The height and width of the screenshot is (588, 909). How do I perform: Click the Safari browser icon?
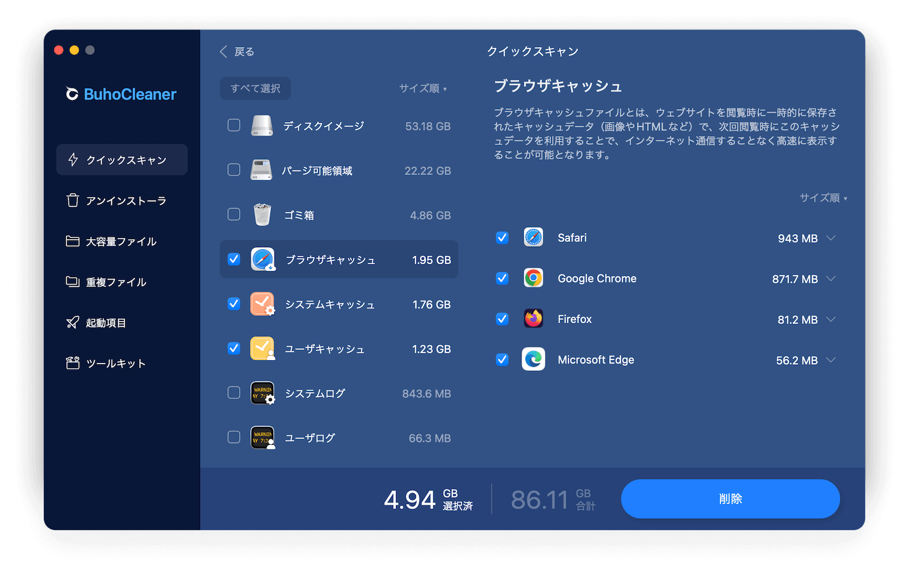pos(533,237)
